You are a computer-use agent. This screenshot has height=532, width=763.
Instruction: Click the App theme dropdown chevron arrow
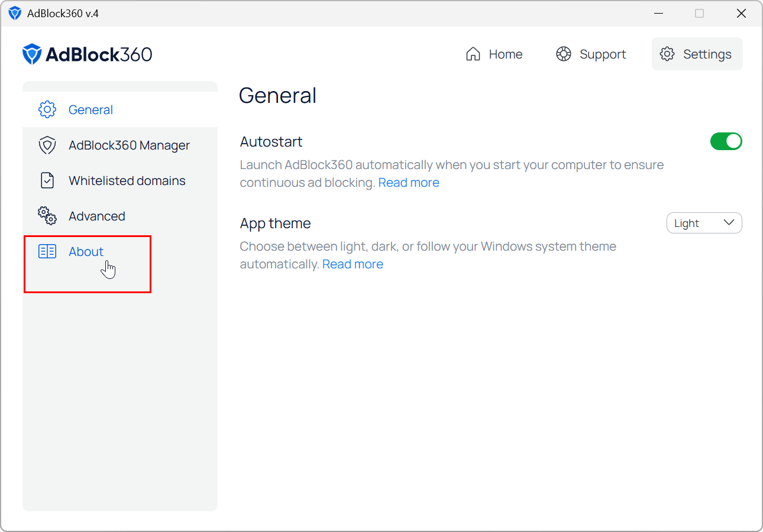point(729,223)
